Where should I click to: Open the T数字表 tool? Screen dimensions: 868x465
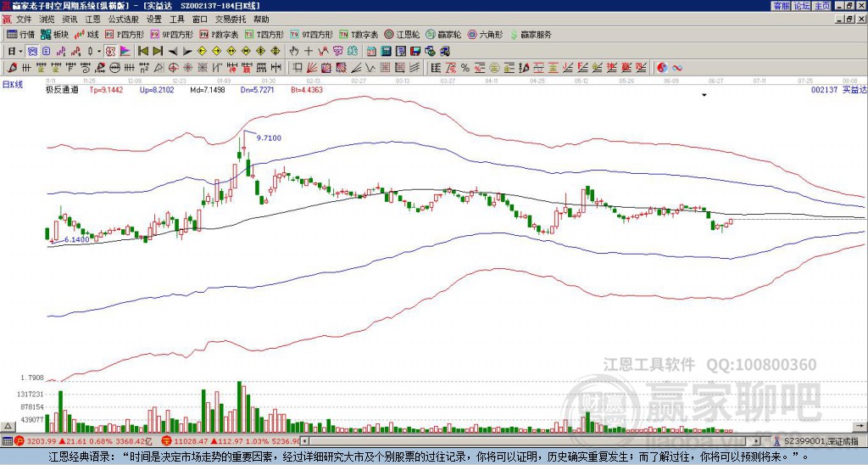(359, 34)
